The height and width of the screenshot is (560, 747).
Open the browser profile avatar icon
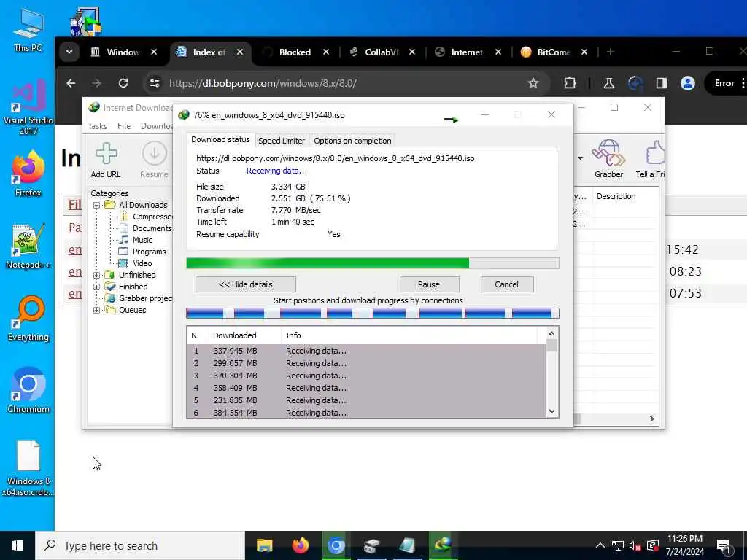pyautogui.click(x=687, y=83)
